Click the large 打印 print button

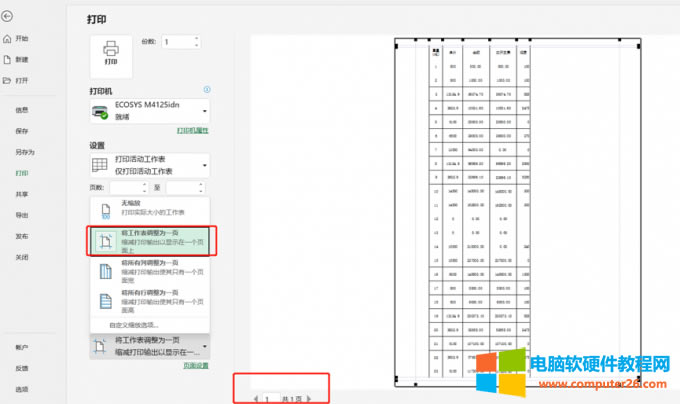[x=111, y=56]
